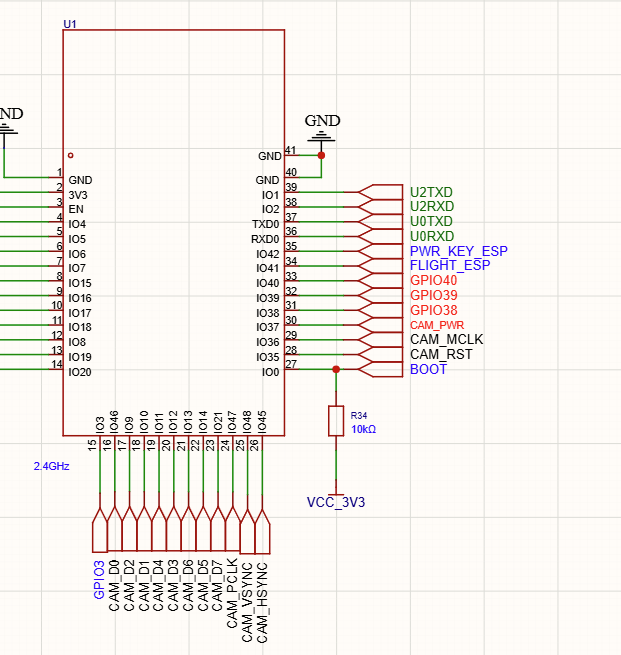Select the port symbol above CAM_PCLK label
This screenshot has height=655, width=621.
pos(233,530)
